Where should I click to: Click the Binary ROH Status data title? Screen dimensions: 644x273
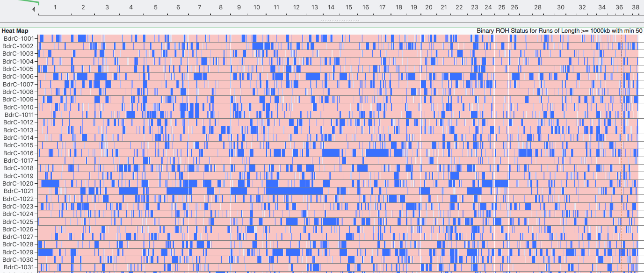pos(559,30)
